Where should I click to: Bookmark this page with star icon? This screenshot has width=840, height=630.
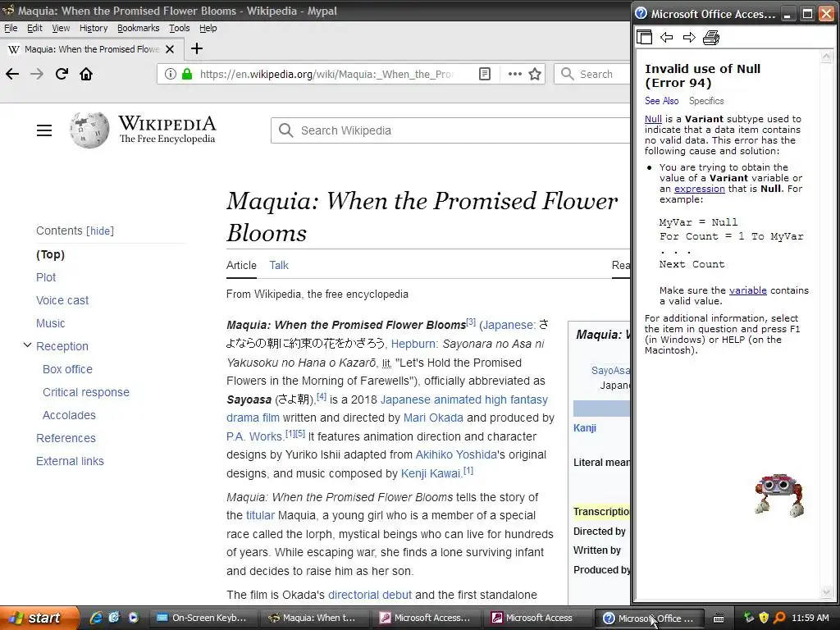(535, 74)
